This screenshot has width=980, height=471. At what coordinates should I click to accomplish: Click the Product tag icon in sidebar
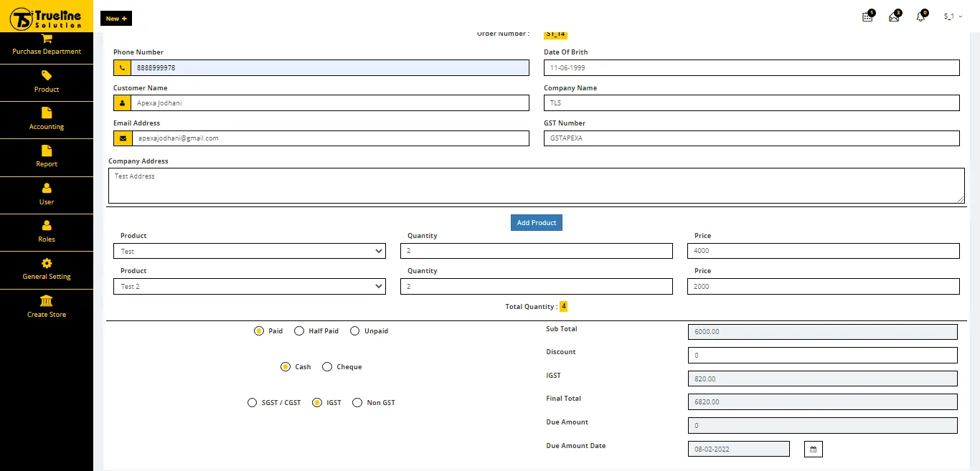click(47, 75)
